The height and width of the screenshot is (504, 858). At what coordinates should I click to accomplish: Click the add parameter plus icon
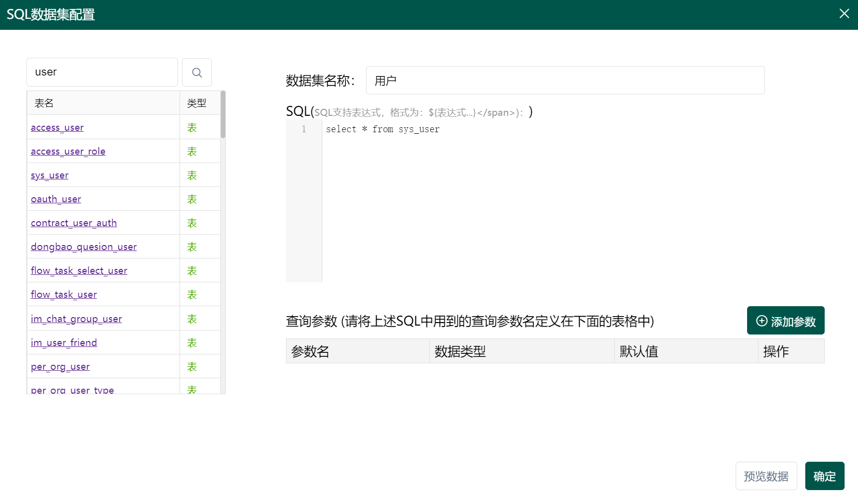(761, 321)
